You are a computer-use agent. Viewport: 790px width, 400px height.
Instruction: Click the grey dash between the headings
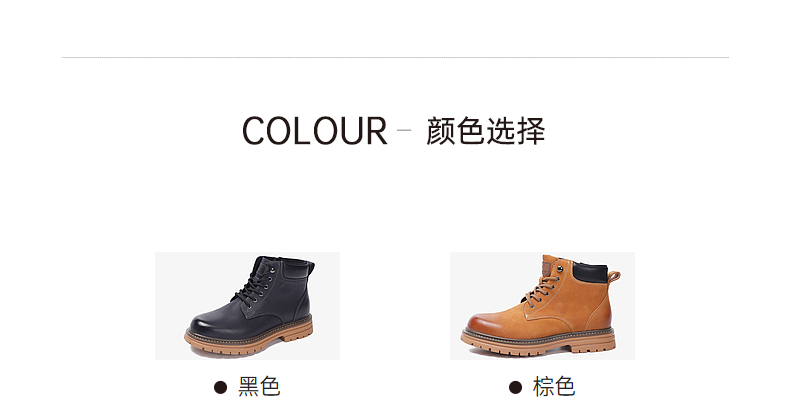point(404,129)
